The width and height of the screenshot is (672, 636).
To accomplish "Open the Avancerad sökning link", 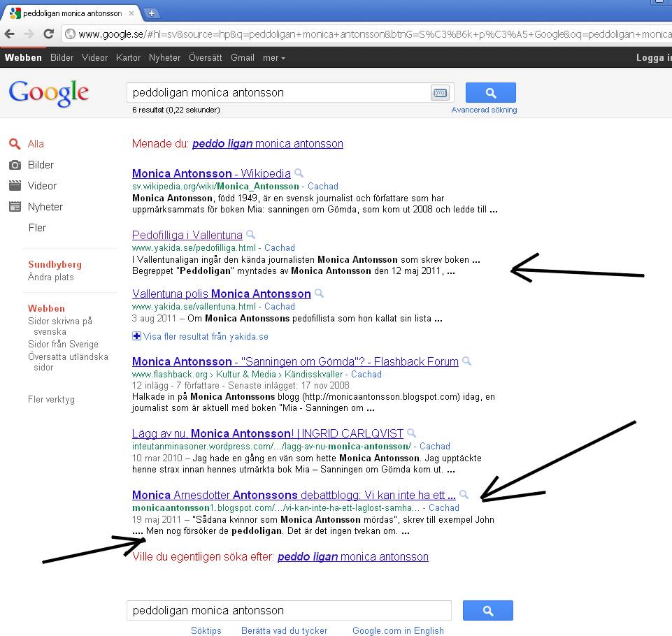I will pos(485,110).
